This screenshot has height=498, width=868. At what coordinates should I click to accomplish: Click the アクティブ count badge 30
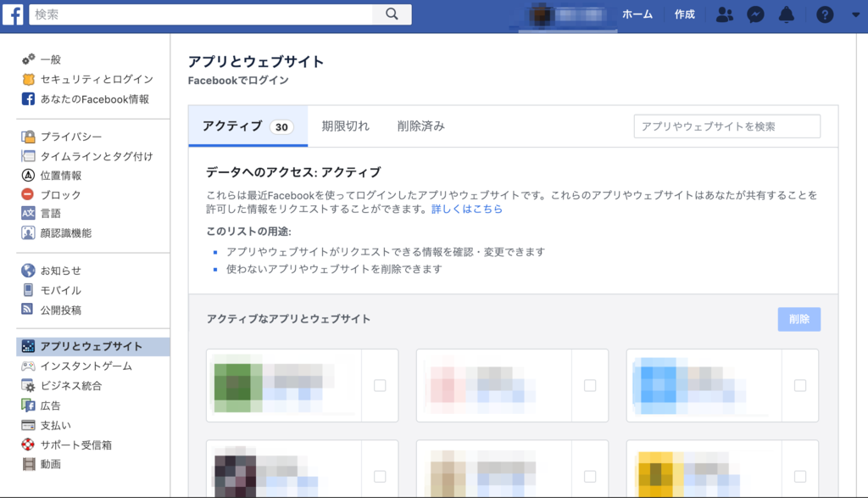point(281,127)
